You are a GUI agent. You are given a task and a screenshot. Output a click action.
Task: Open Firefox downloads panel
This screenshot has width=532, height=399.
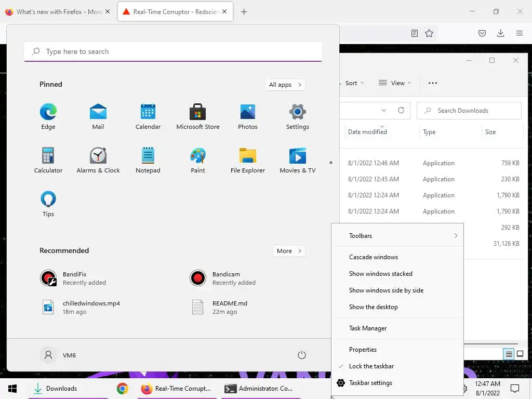500,33
